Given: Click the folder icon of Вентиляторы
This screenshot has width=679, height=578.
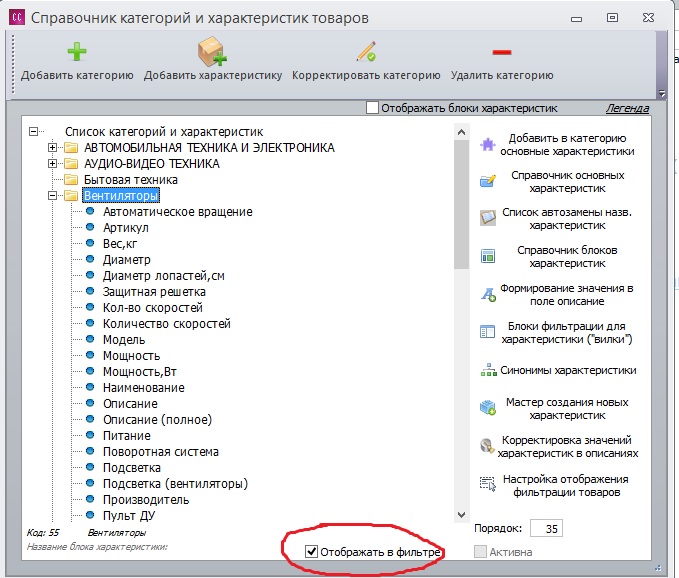Looking at the screenshot, I should tap(71, 195).
